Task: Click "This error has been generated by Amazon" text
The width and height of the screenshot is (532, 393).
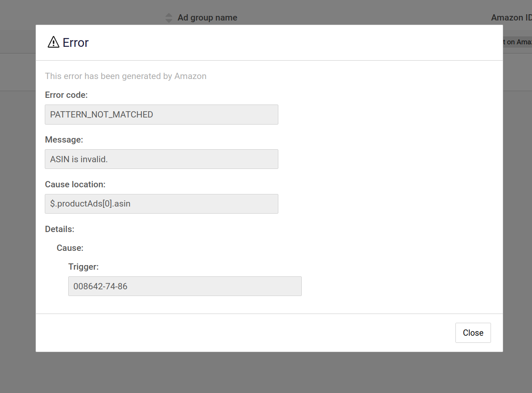Action: (126, 76)
